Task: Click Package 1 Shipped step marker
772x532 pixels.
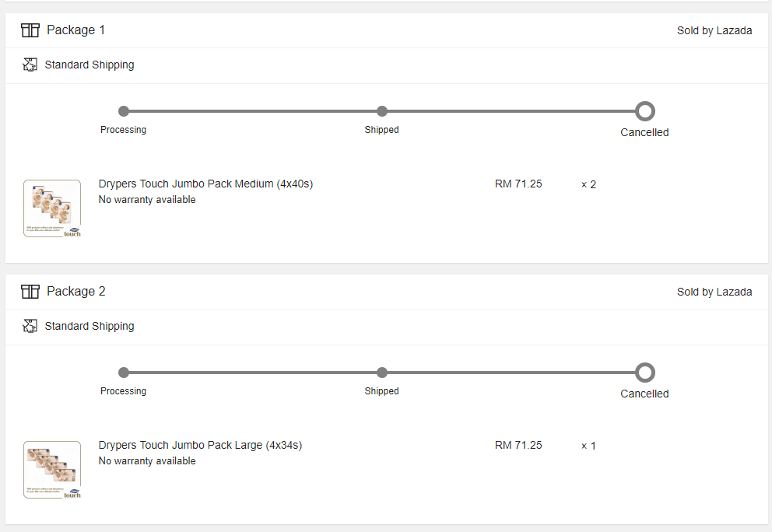Action: point(381,111)
